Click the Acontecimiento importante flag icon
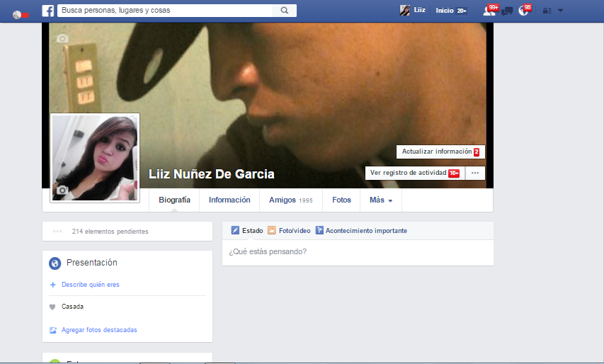 tap(319, 230)
